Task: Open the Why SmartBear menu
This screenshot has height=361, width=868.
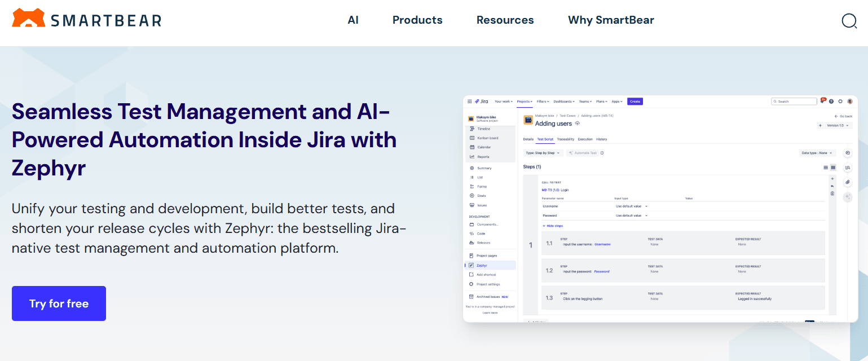Action: coord(611,20)
